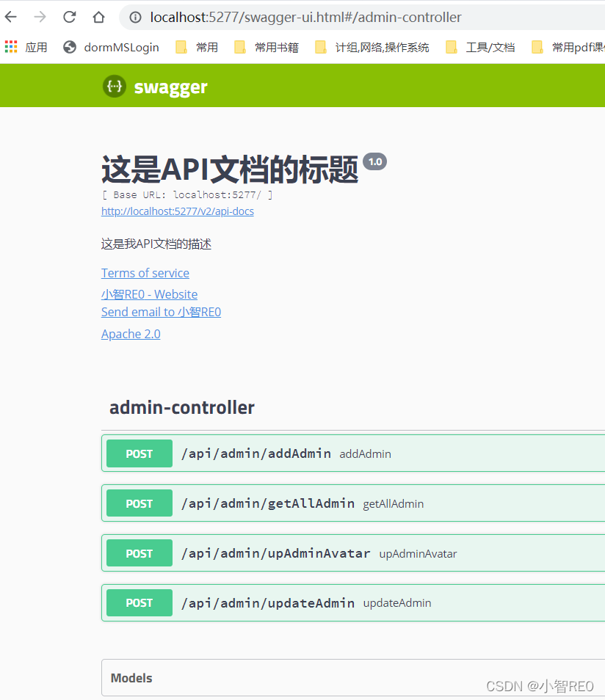Expand the POST addAdmin endpoint

[x=353, y=453]
